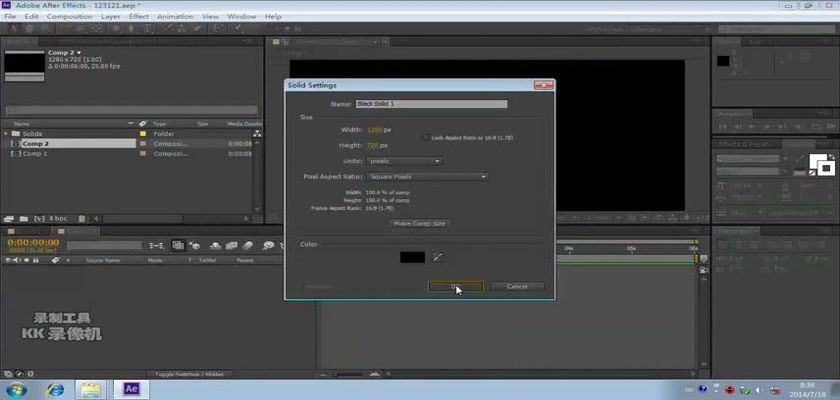The width and height of the screenshot is (840, 400).
Task: Click the black color swatch in Solid Settings
Action: coord(412,258)
